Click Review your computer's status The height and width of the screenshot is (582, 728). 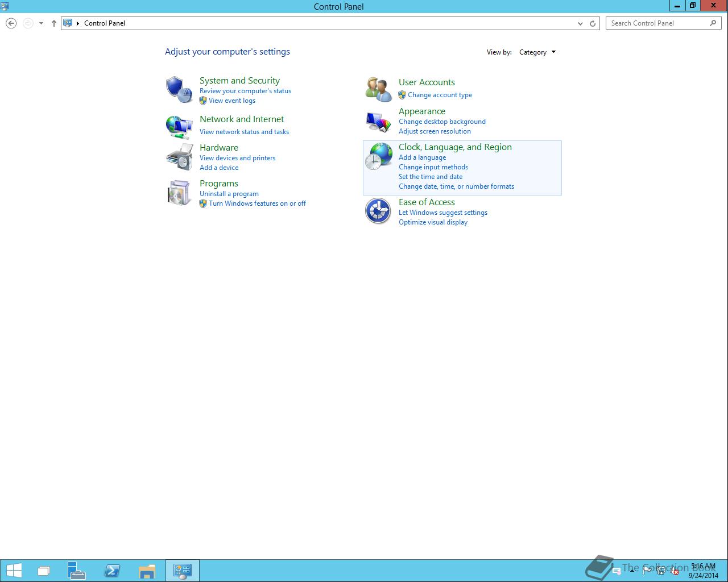(245, 91)
